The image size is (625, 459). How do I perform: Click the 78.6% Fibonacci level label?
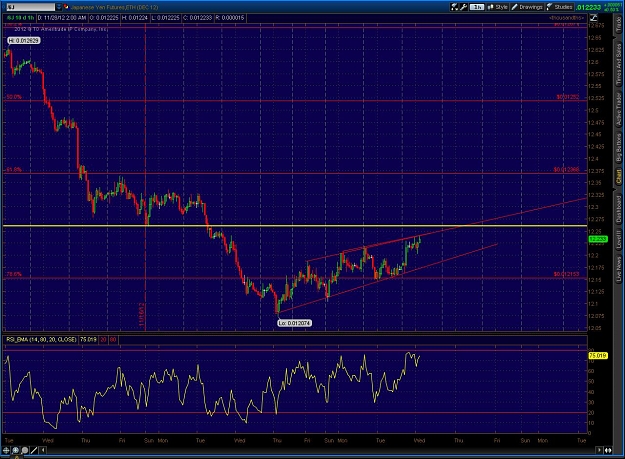pyautogui.click(x=14, y=274)
